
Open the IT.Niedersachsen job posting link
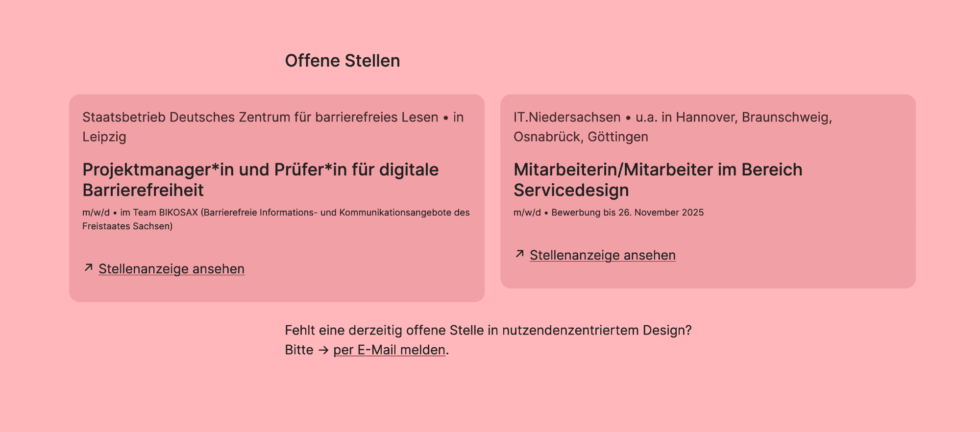tap(603, 255)
